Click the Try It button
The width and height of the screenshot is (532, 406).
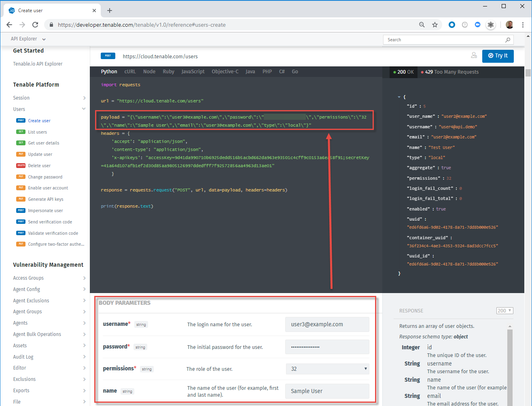click(x=498, y=56)
